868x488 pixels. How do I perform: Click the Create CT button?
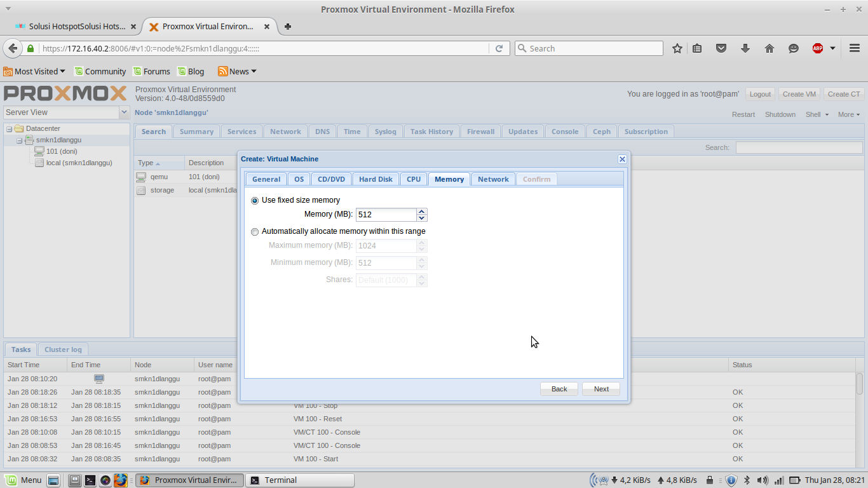click(844, 94)
